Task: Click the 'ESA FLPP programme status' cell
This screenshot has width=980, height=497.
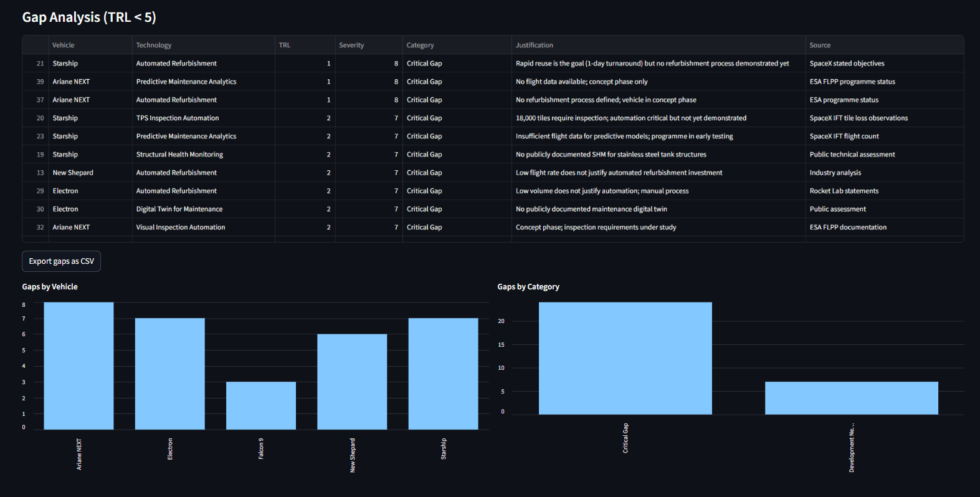Action: pos(885,82)
